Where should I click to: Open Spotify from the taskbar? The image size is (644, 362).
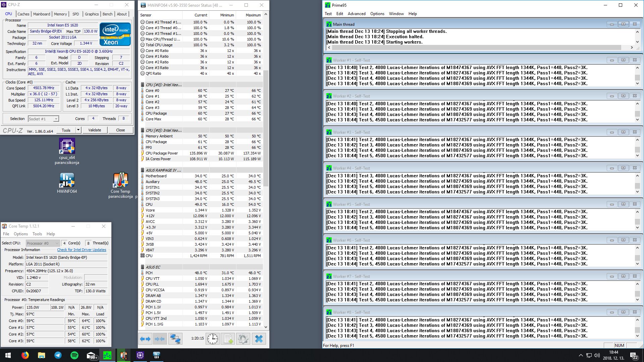(74, 355)
